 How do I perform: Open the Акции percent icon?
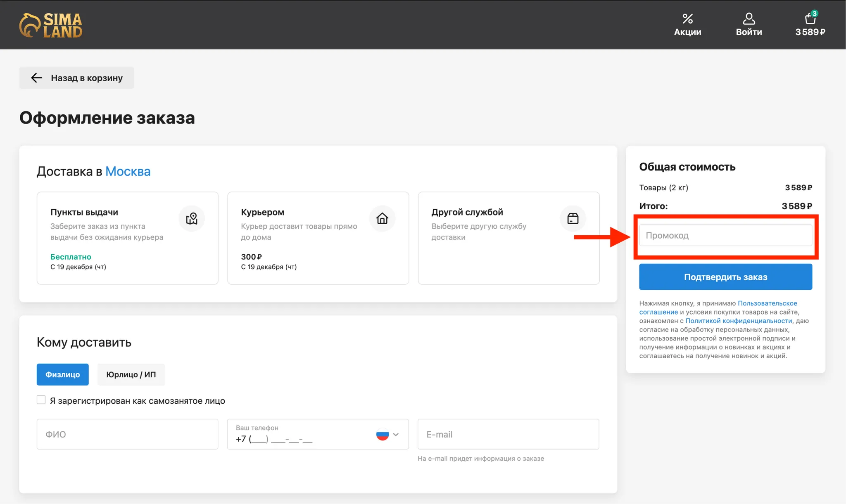687,19
